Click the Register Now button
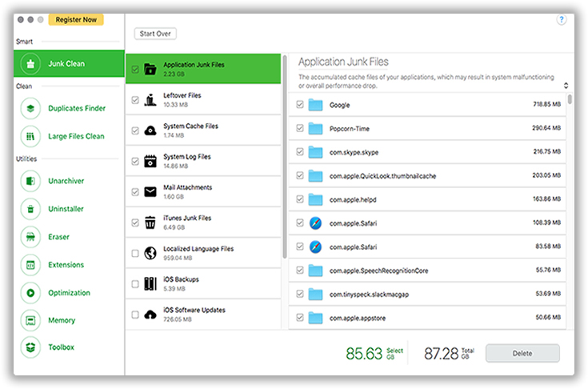The height and width of the screenshot is (389, 588). pyautogui.click(x=76, y=19)
